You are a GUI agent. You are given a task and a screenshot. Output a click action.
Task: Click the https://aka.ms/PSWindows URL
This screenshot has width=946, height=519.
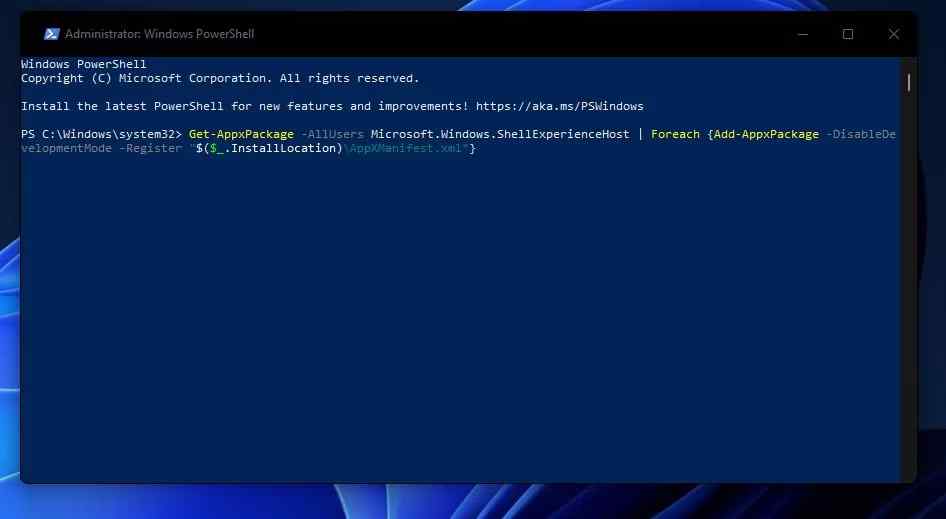[559, 106]
